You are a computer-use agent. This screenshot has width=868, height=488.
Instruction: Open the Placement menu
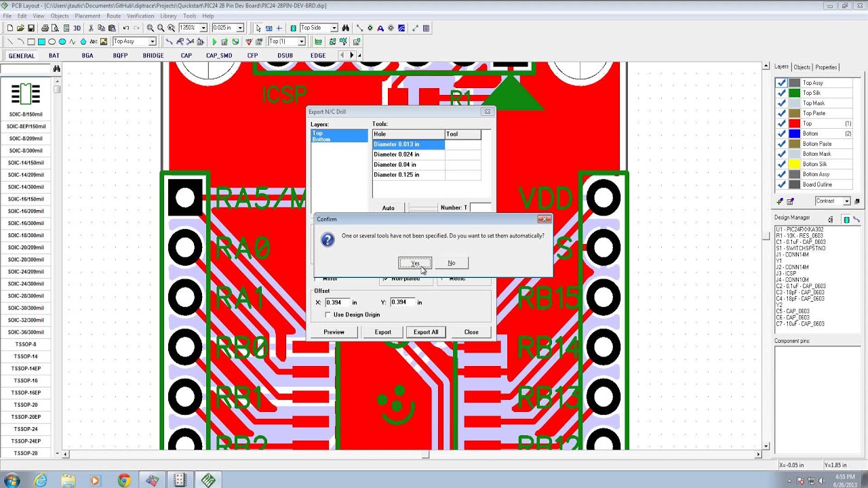tap(87, 16)
